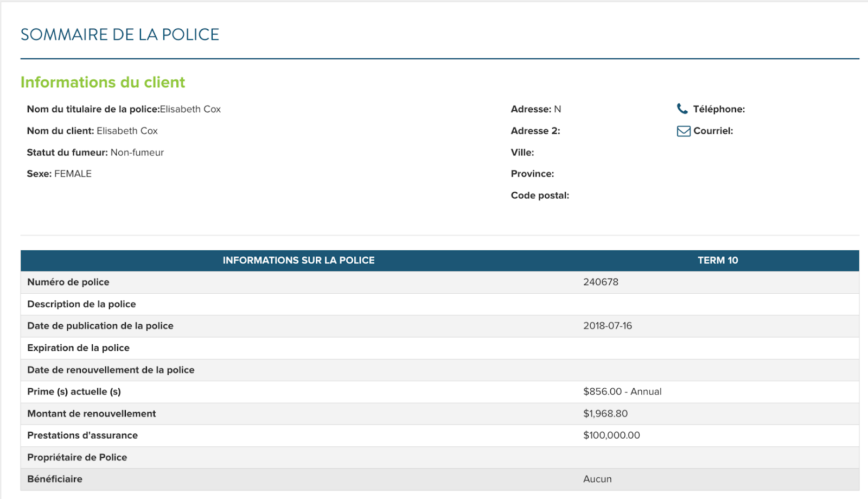The image size is (868, 499).
Task: Click the Sexe FEMALE field
Action: (59, 174)
